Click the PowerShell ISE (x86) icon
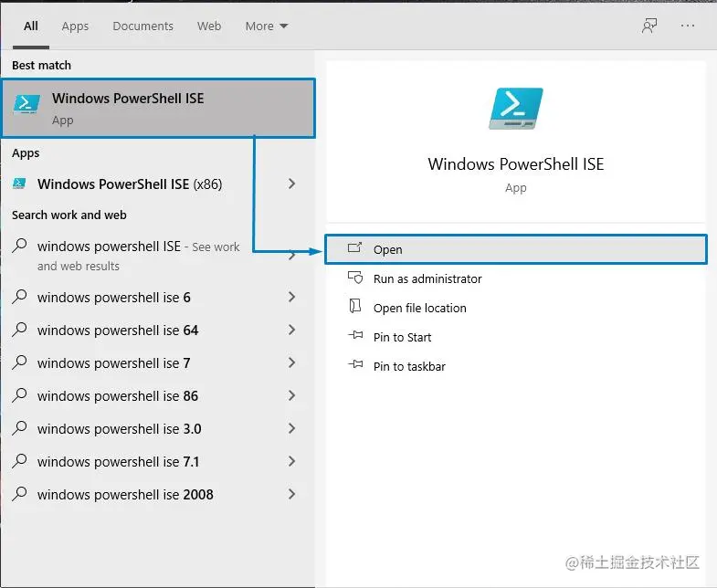Screen dimensions: 717x588 19,184
